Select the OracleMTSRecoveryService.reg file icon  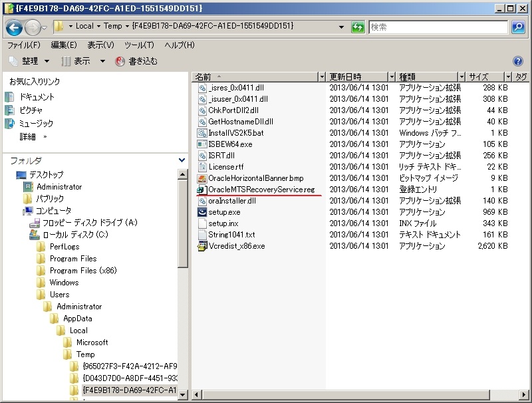202,190
